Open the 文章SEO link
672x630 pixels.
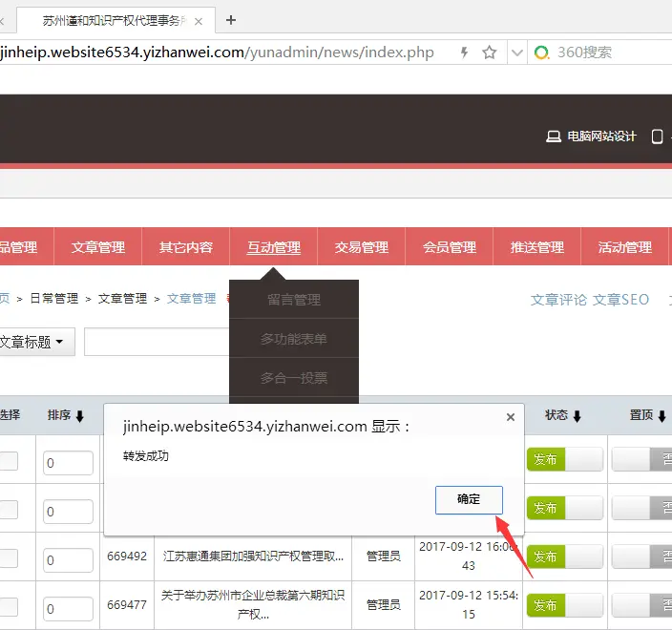(621, 300)
